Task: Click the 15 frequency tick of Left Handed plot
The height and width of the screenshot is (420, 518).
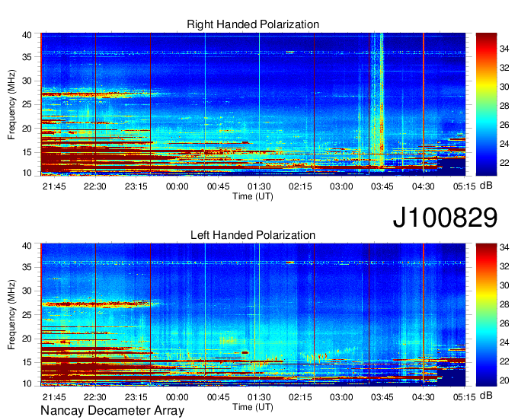Action: 27,362
